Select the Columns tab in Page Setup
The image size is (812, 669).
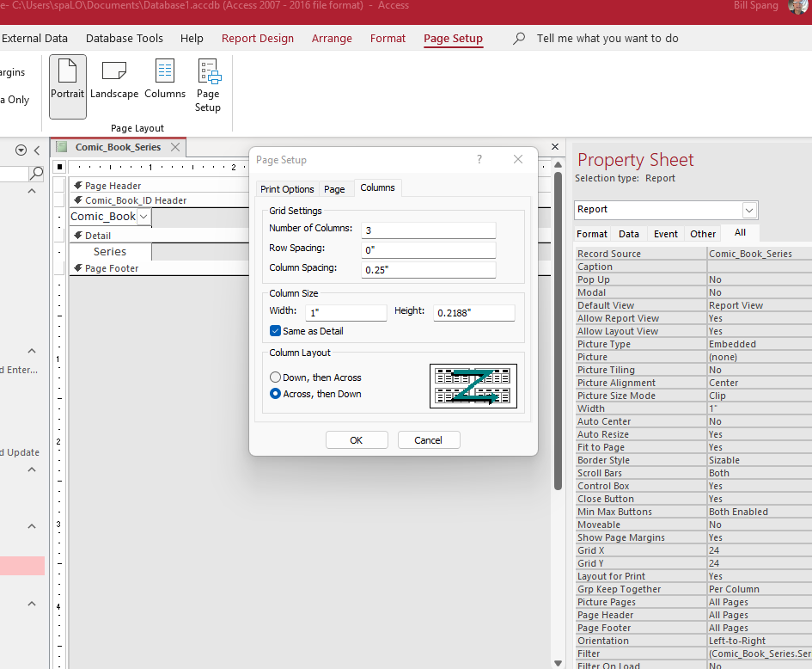pyautogui.click(x=377, y=187)
